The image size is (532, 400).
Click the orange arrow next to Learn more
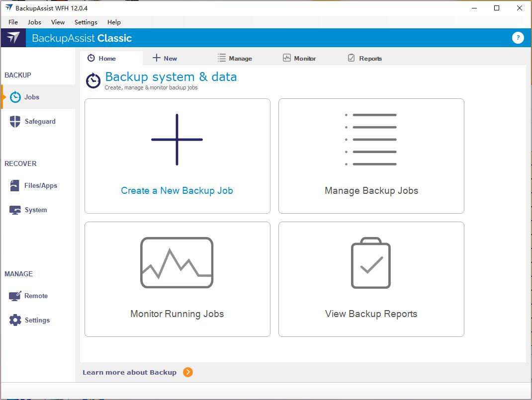click(x=187, y=372)
